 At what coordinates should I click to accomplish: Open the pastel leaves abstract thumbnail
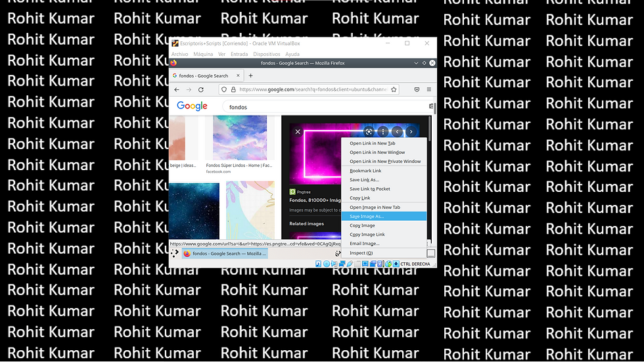250,210
